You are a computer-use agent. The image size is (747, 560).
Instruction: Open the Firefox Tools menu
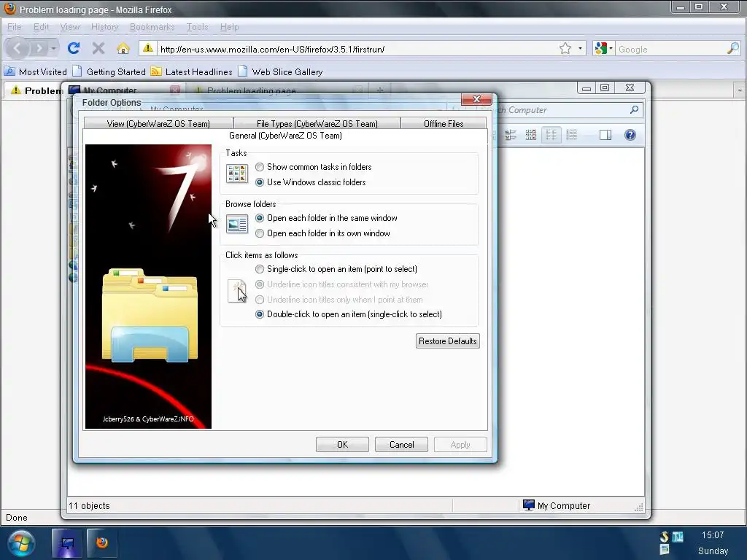[x=197, y=27]
